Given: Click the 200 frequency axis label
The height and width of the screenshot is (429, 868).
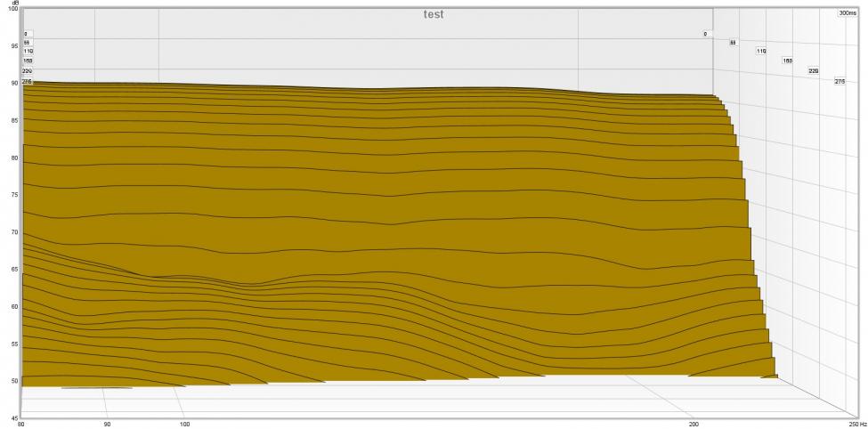Looking at the screenshot, I should click(694, 425).
